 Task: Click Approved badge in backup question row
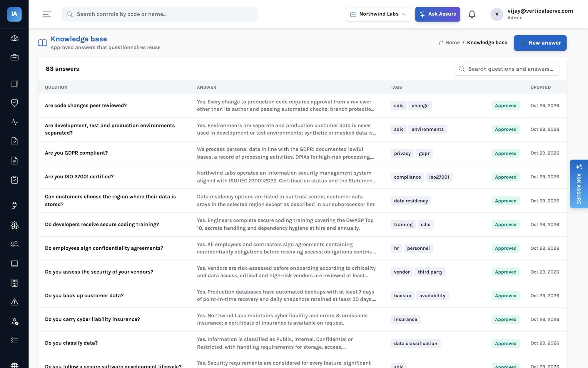[x=505, y=296]
